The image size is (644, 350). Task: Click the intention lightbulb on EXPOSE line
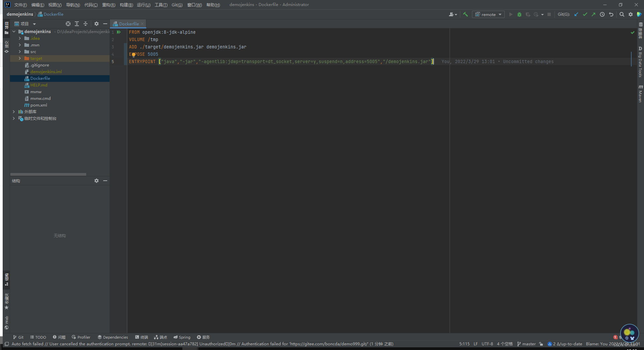[133, 54]
